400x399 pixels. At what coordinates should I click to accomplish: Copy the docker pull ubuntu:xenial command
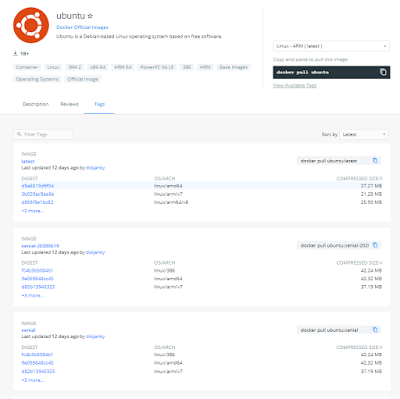(375, 330)
